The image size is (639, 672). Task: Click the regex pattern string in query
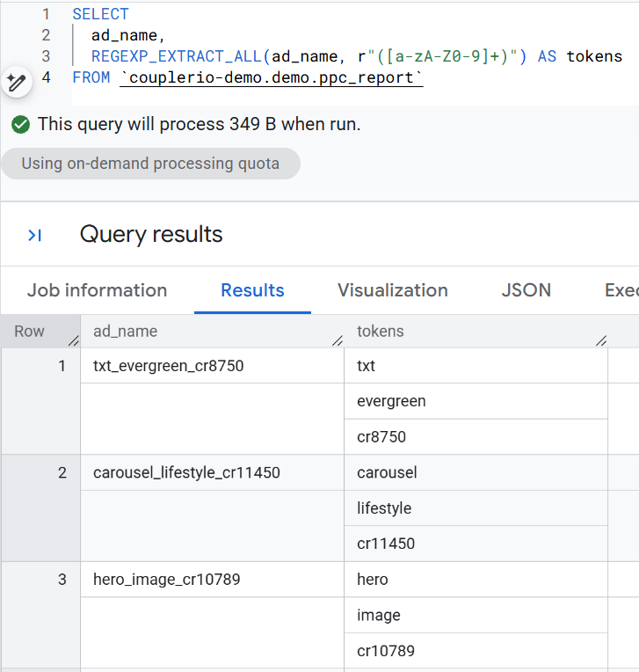[437, 56]
